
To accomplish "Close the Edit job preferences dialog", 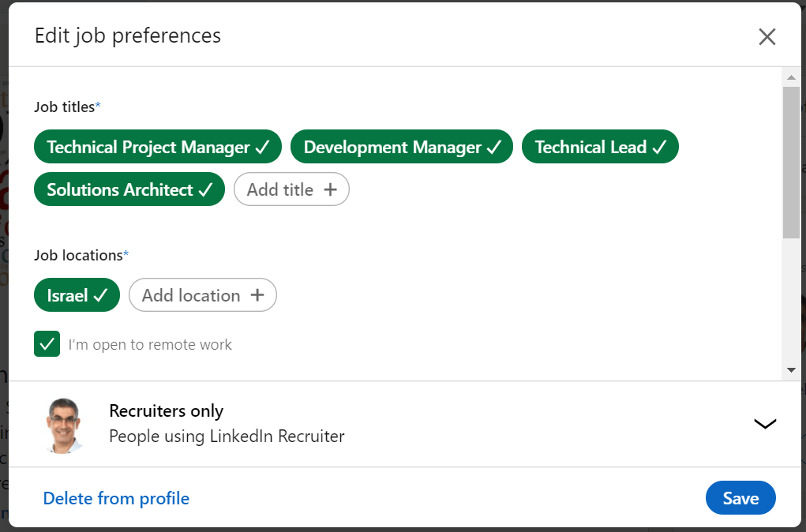I will (767, 36).
